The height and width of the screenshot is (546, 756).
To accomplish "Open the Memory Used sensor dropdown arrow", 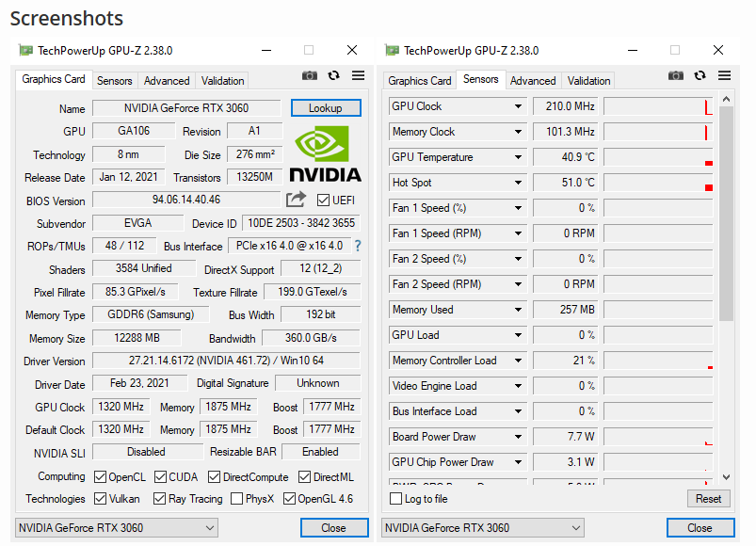I will (x=518, y=310).
